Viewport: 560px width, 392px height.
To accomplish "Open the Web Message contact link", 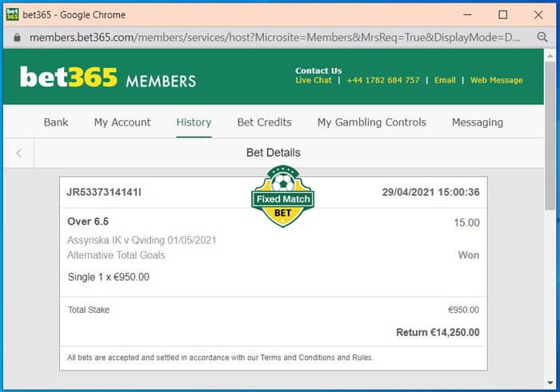I will point(496,80).
